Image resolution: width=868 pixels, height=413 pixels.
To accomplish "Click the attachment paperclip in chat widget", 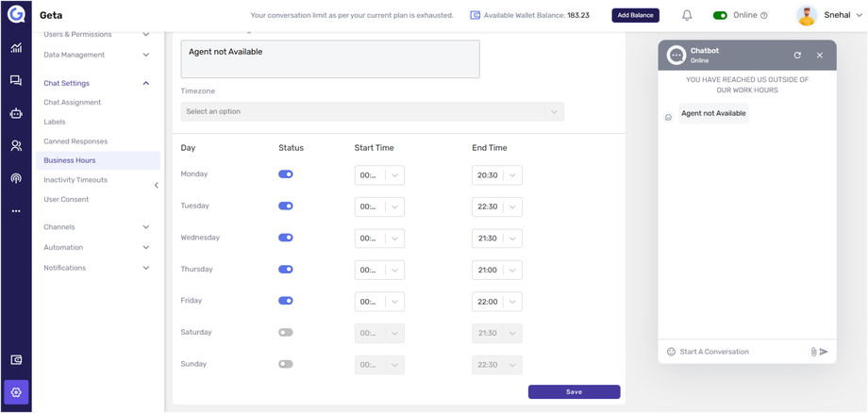I will (x=813, y=352).
